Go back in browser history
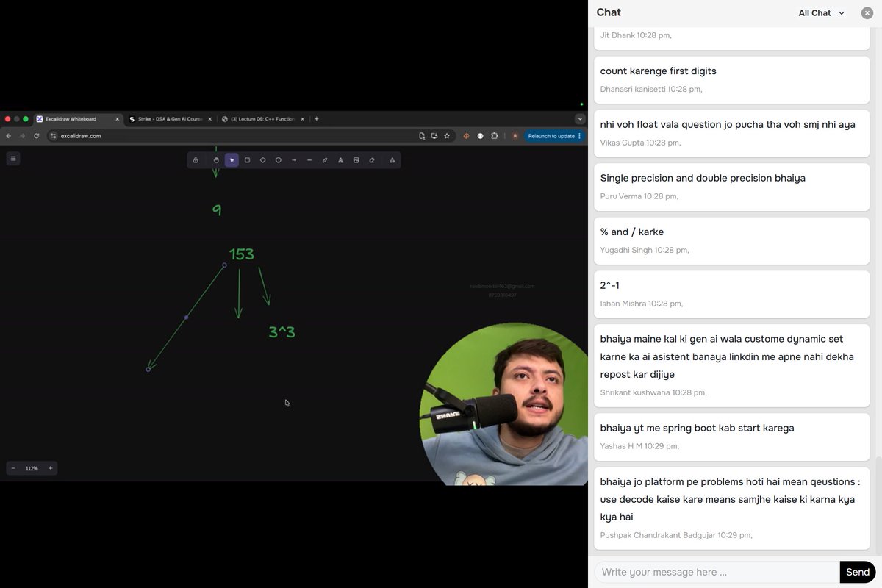 (9, 136)
